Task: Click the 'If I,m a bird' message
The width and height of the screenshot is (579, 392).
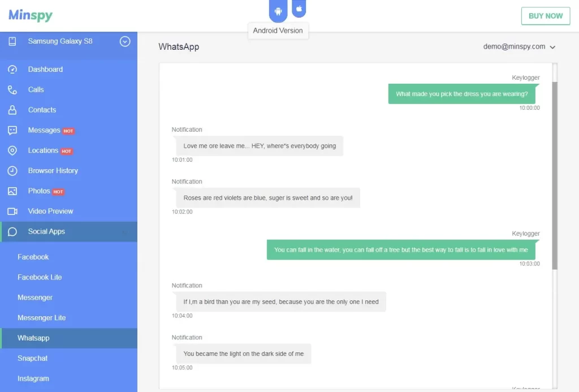Action: (280, 302)
